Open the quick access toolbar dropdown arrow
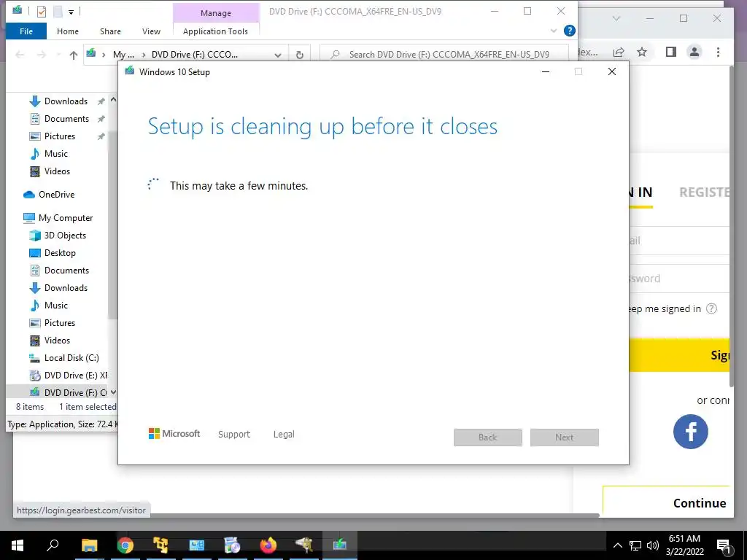747x560 pixels. (x=71, y=12)
